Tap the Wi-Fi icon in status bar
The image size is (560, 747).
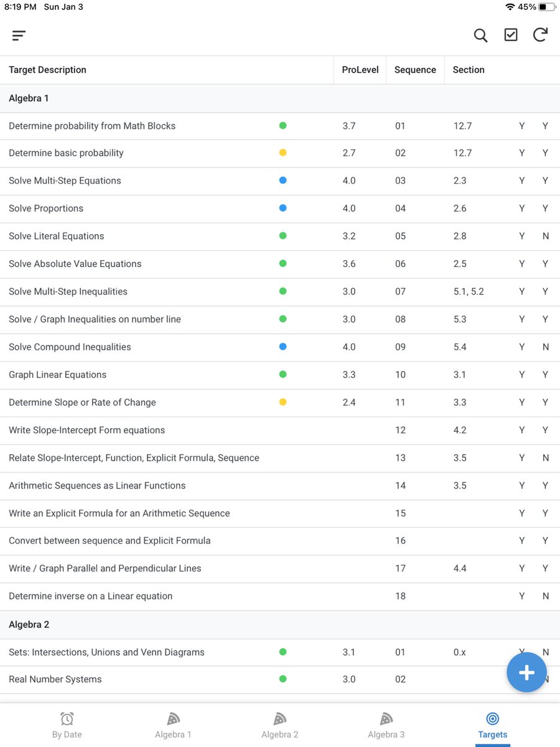point(510,7)
